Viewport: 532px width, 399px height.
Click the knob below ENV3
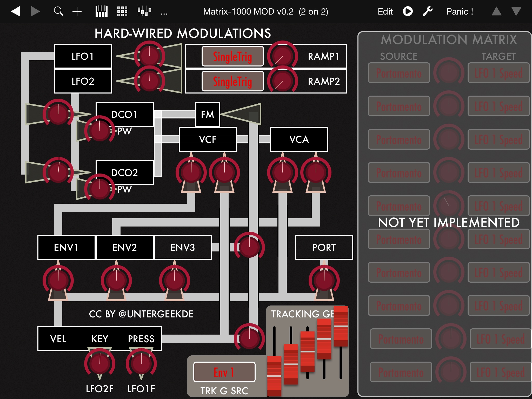pyautogui.click(x=174, y=280)
